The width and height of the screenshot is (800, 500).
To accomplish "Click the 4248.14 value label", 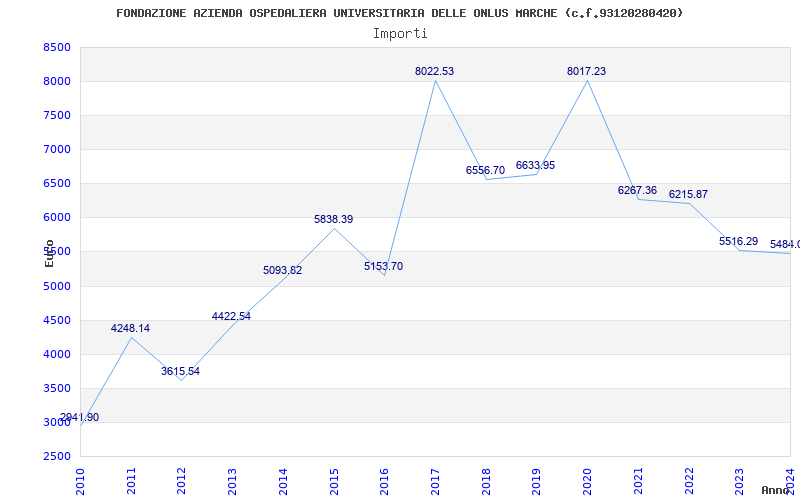I will pyautogui.click(x=130, y=329).
